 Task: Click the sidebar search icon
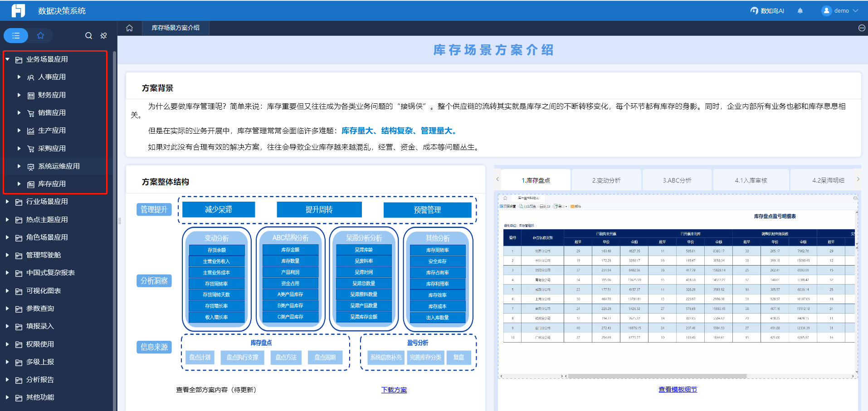(x=88, y=36)
